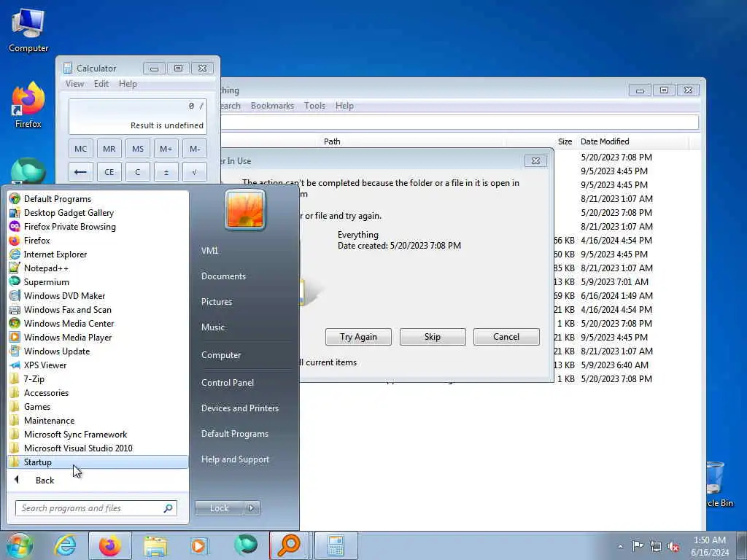This screenshot has width=747, height=560.
Task: Click the Lock button in the Start menu
Action: [219, 508]
